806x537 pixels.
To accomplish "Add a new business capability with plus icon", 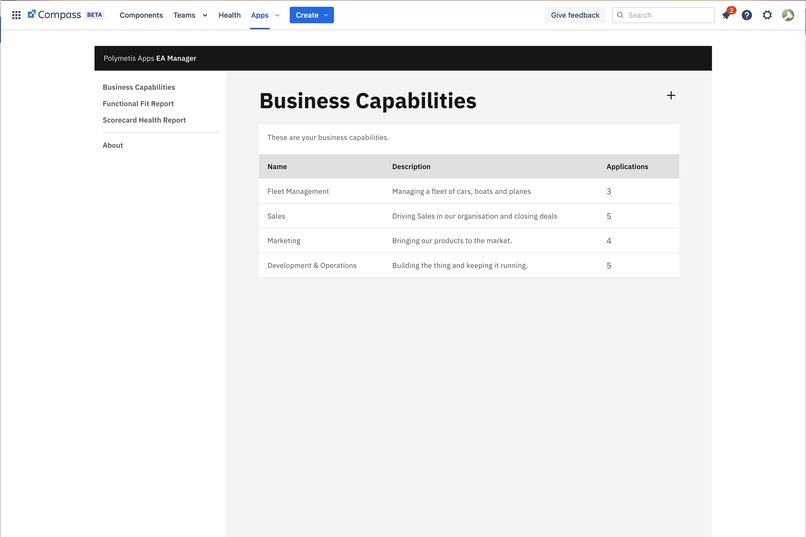I will click(x=671, y=96).
